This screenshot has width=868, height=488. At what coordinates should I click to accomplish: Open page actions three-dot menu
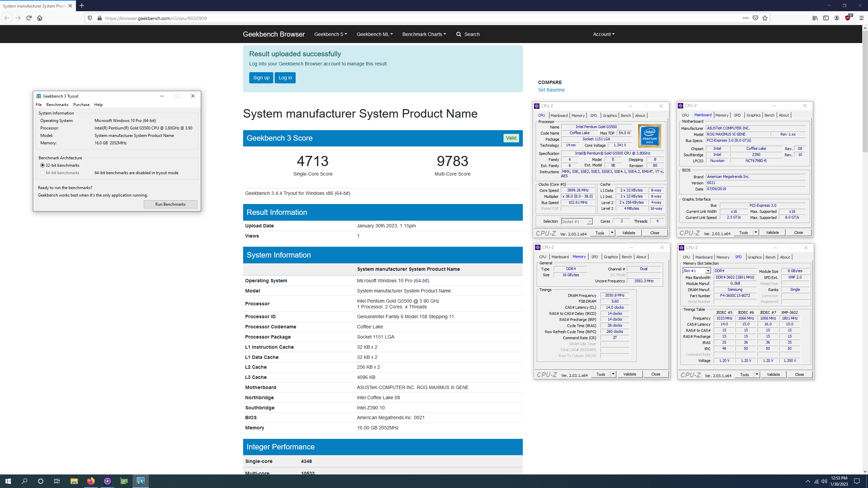click(x=746, y=18)
